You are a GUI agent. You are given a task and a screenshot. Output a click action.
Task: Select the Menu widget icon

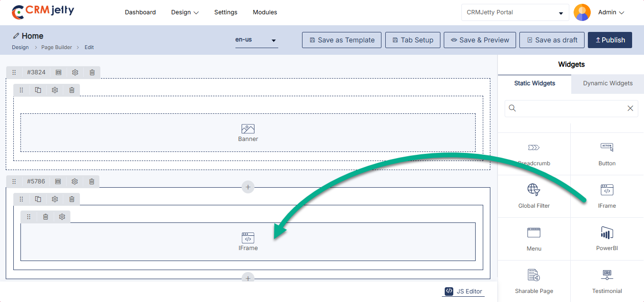pyautogui.click(x=534, y=233)
